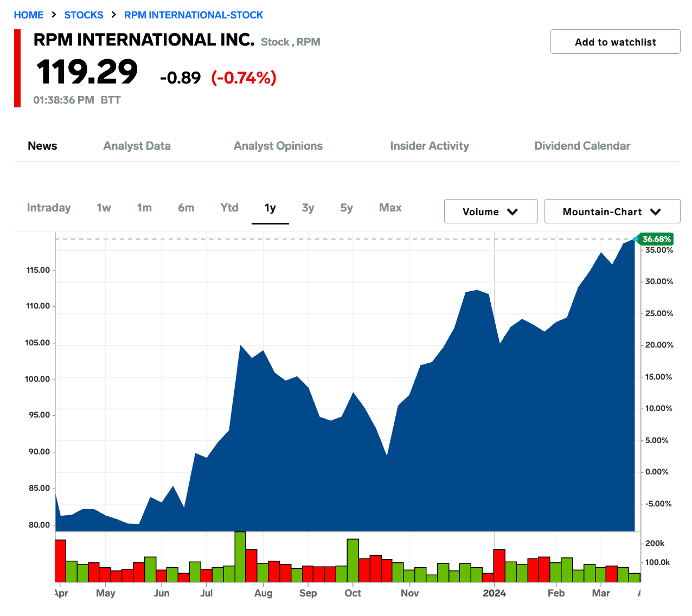View the Insider Activity tab
692x616 pixels.
(429, 146)
